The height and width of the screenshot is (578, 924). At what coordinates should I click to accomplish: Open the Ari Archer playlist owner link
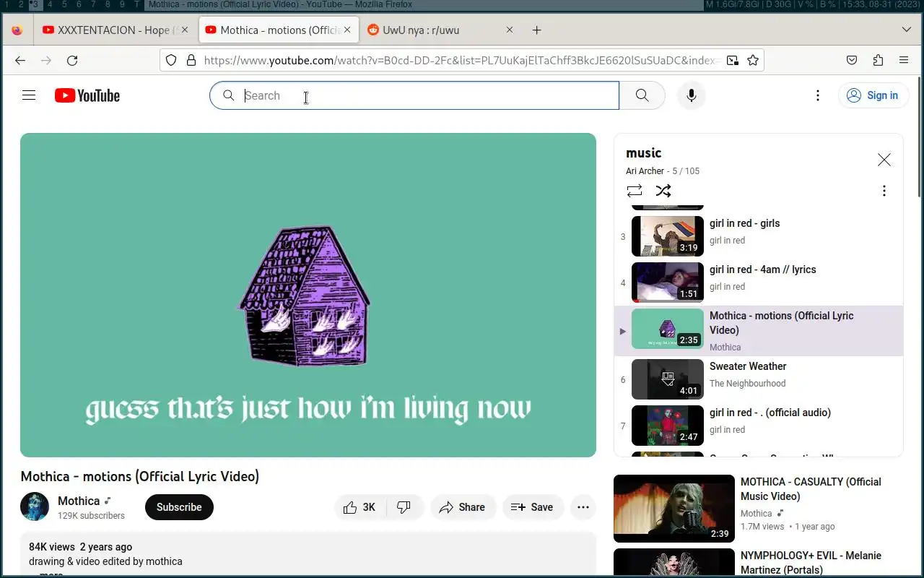point(645,171)
